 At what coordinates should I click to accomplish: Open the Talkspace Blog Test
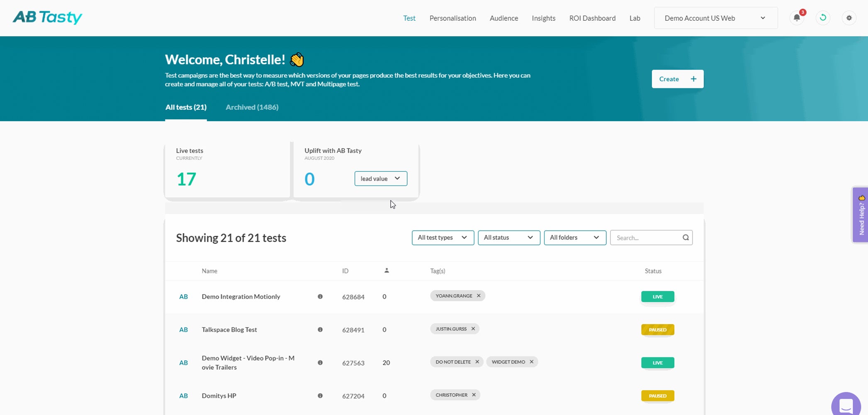coord(229,330)
